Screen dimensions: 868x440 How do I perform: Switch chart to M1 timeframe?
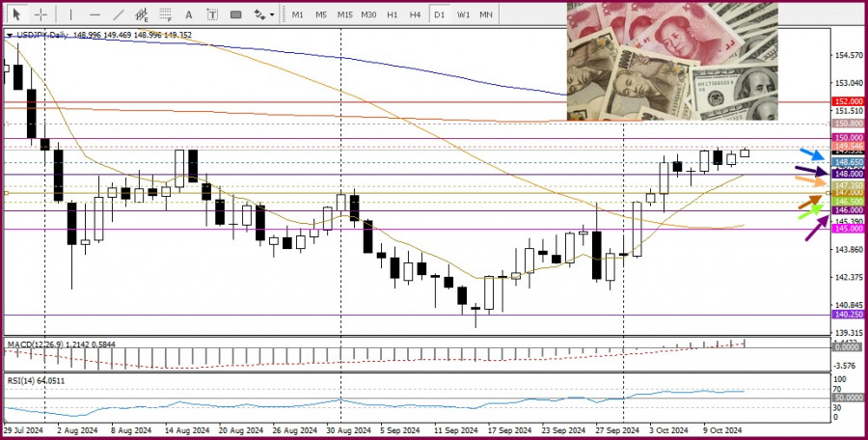pyautogui.click(x=298, y=14)
